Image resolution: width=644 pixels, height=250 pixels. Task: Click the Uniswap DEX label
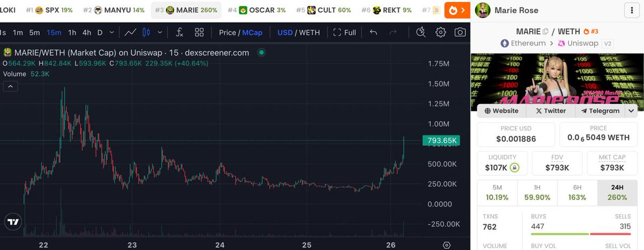tap(579, 43)
